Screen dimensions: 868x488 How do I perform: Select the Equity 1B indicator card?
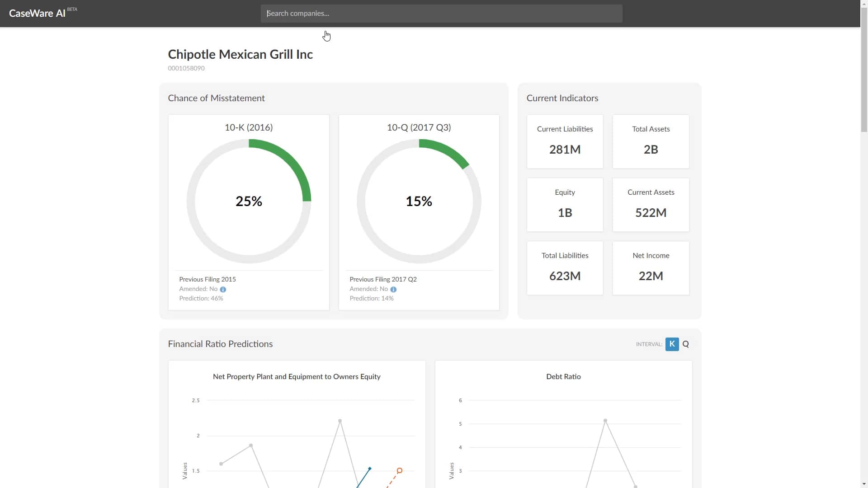pos(565,205)
